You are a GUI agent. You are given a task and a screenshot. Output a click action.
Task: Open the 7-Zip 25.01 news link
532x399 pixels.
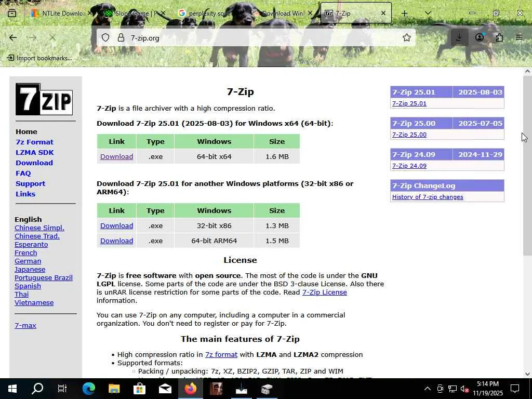(x=409, y=103)
